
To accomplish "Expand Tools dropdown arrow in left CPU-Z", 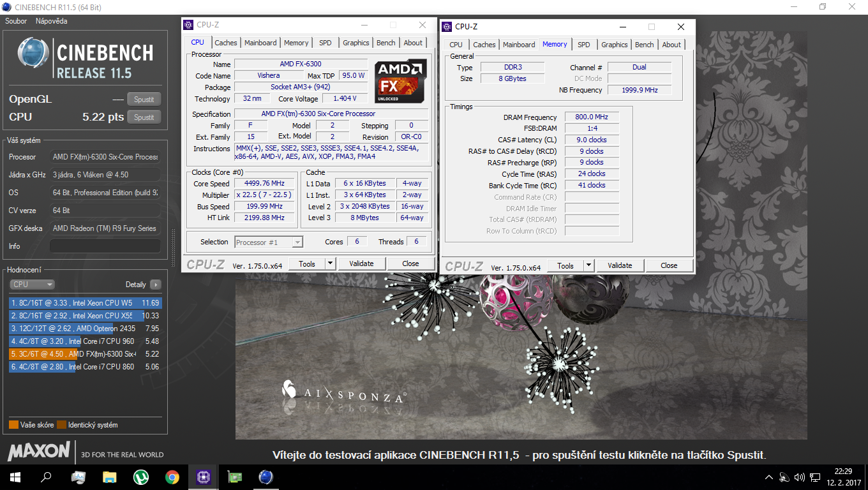I will coord(330,264).
